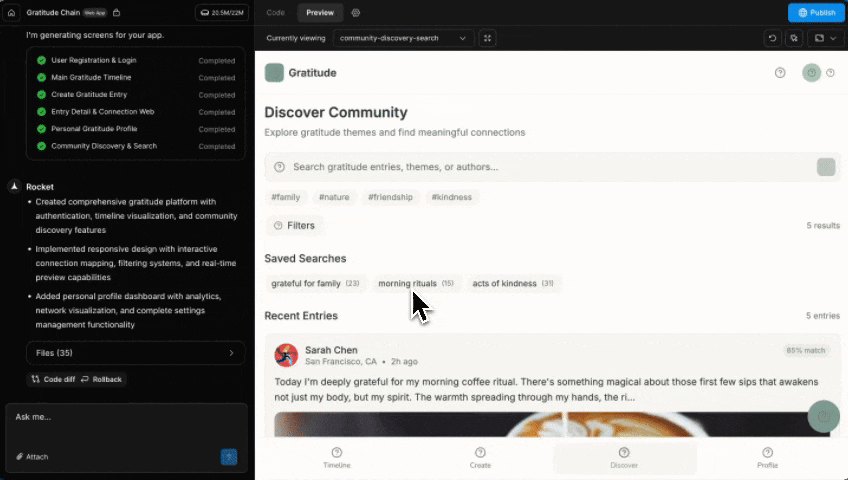The width and height of the screenshot is (848, 480).
Task: Click the Attach button
Action: (x=32, y=457)
